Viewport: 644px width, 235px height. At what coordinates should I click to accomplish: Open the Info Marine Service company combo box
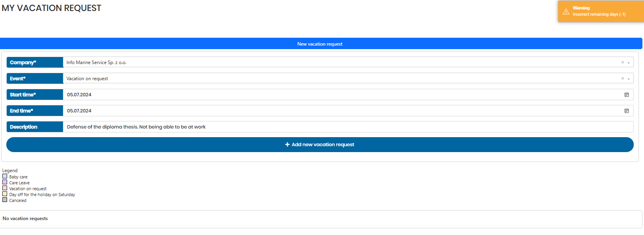pos(339,62)
